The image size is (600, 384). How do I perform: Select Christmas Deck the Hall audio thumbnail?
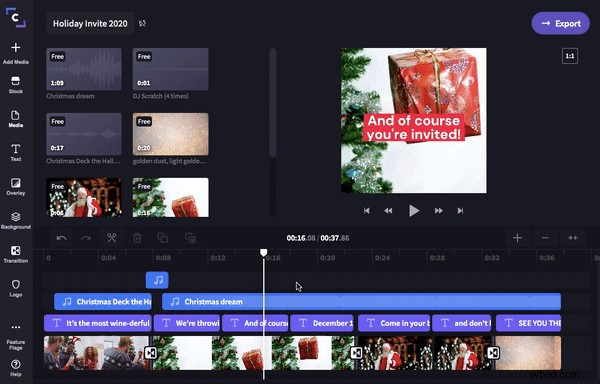pyautogui.click(x=84, y=134)
